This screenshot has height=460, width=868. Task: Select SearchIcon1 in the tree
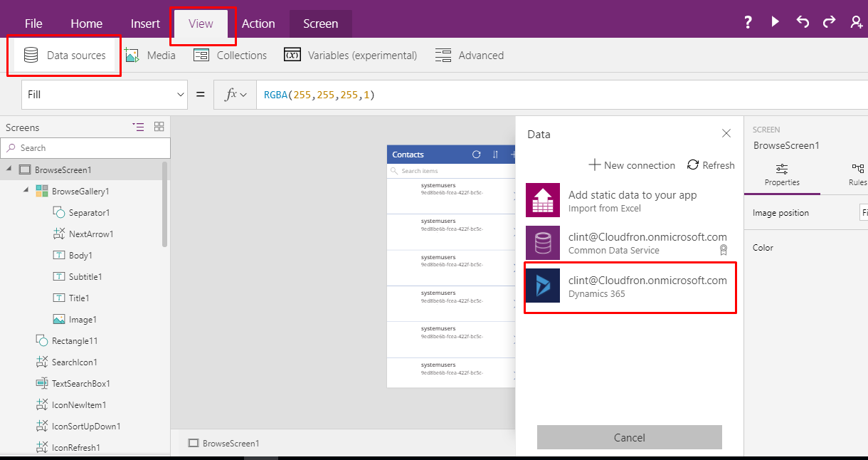[74, 362]
